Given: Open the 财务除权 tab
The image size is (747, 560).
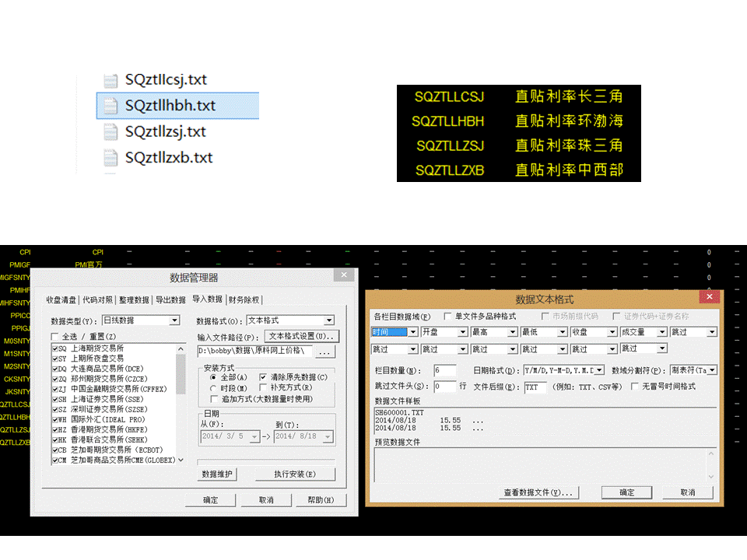Looking at the screenshot, I should 244,300.
